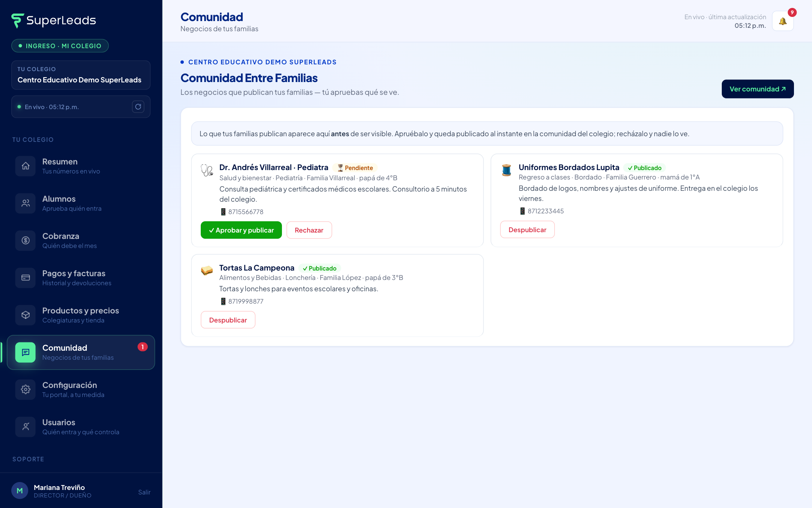Click Salir to log out
This screenshot has width=812, height=508.
tap(144, 492)
